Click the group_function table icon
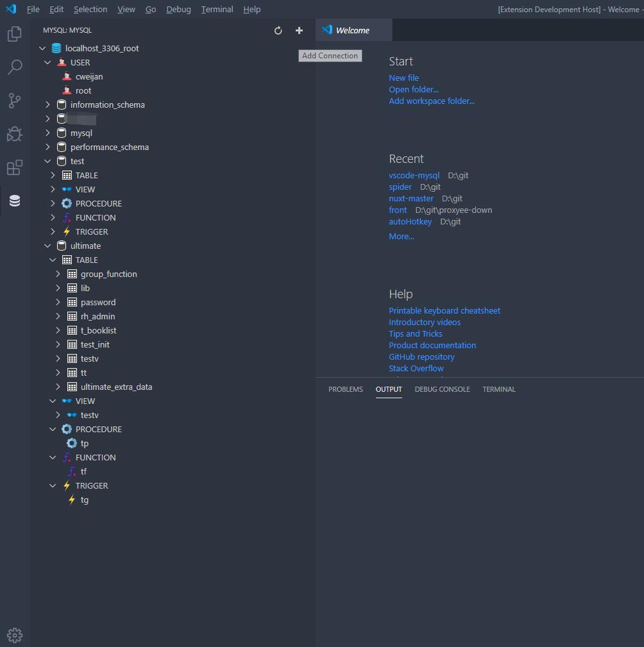644x647 pixels. 72,274
